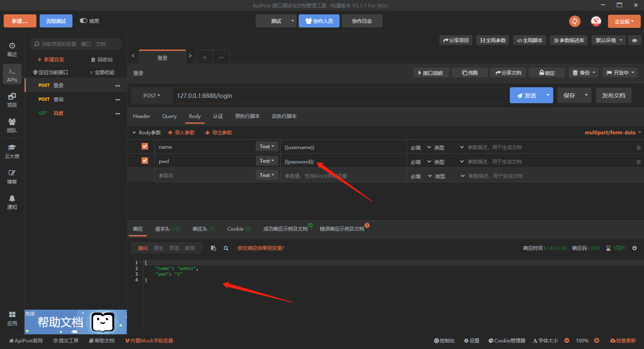Toggle the 暗黑 dark mode switch
The width and height of the screenshot is (644, 349).
click(83, 21)
